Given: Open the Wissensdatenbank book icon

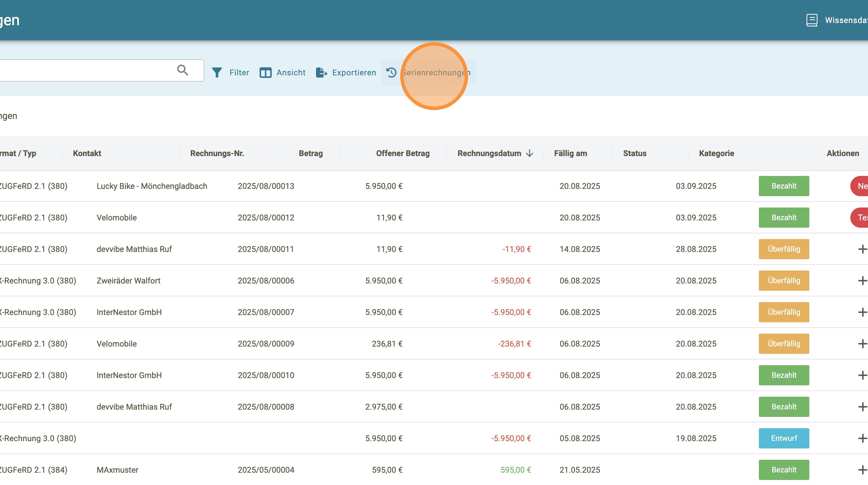Looking at the screenshot, I should [x=812, y=20].
